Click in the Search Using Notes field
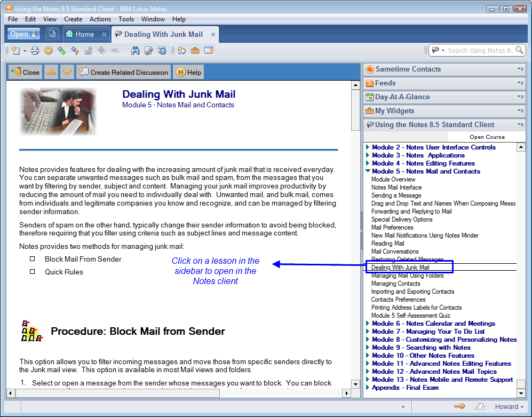The image size is (532, 417). click(x=480, y=50)
